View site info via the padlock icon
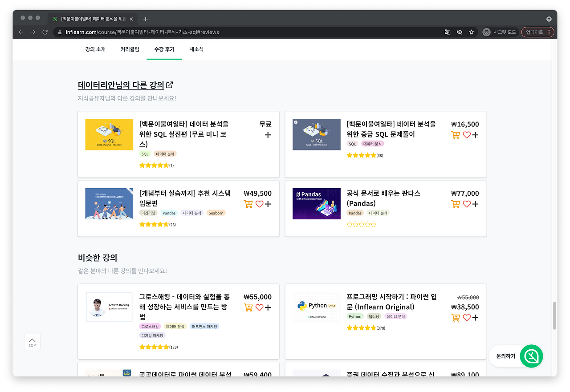570x392 pixels. coord(59,32)
